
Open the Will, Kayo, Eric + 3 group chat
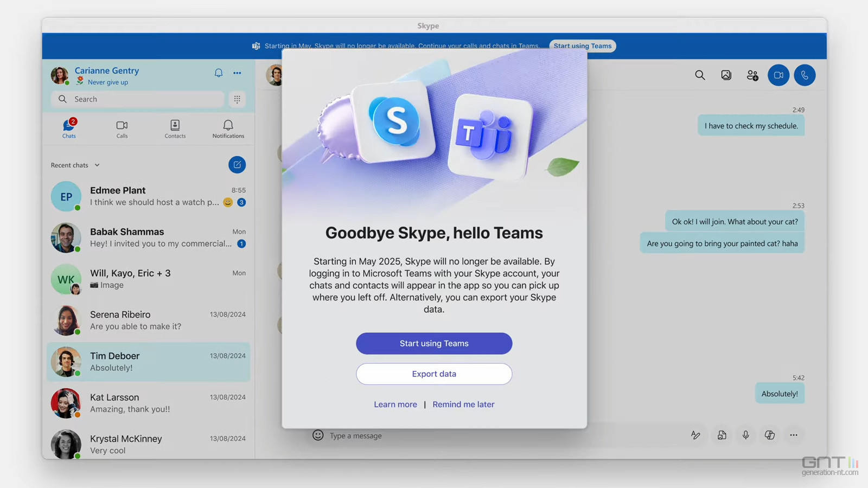(148, 279)
